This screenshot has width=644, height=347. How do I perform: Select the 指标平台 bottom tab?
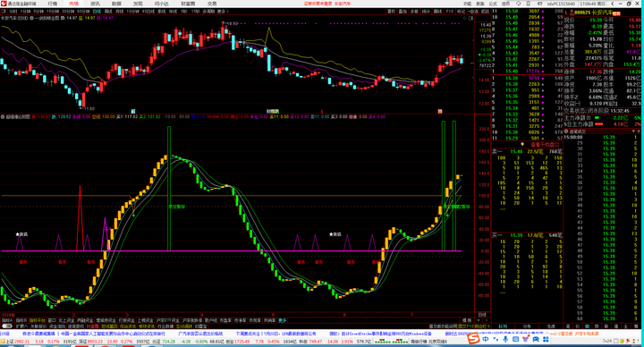coord(37,320)
